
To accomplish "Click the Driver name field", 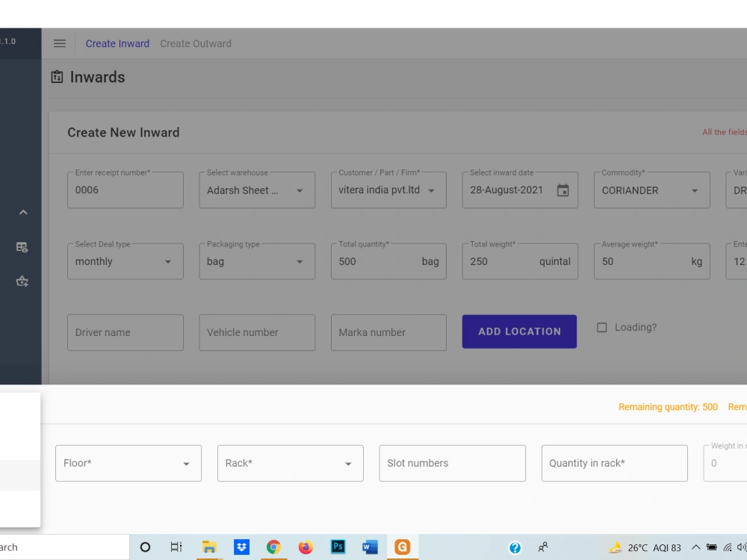I will (x=125, y=332).
